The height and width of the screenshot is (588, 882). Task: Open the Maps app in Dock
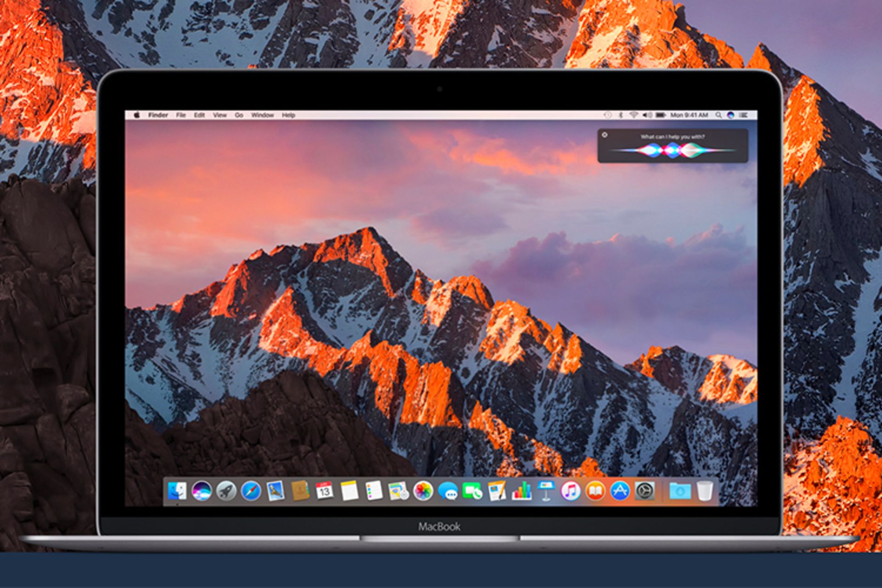(398, 491)
